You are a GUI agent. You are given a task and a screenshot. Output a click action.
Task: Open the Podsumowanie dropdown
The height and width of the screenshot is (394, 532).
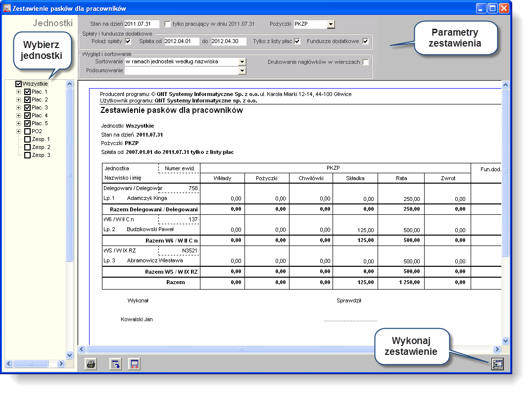pos(242,71)
